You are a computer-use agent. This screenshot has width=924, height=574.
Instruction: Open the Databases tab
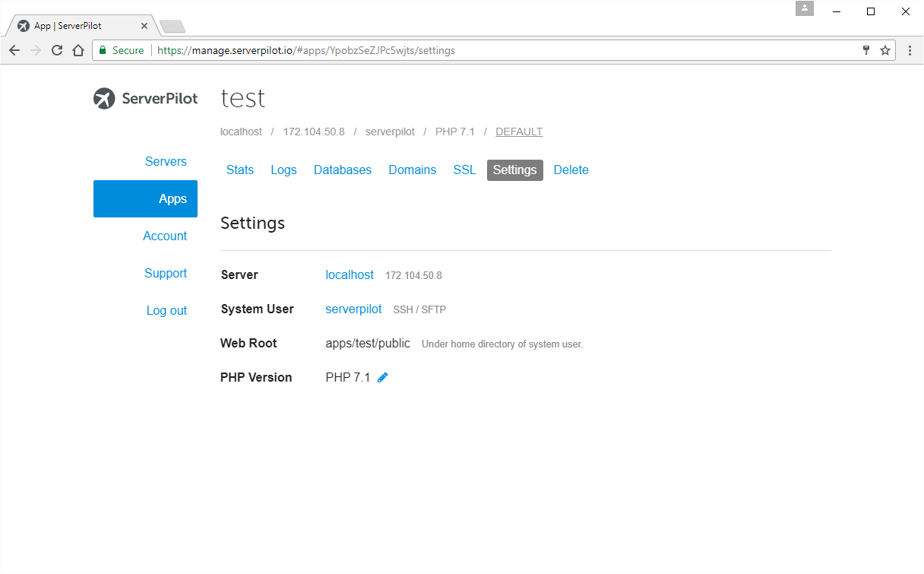pyautogui.click(x=343, y=170)
